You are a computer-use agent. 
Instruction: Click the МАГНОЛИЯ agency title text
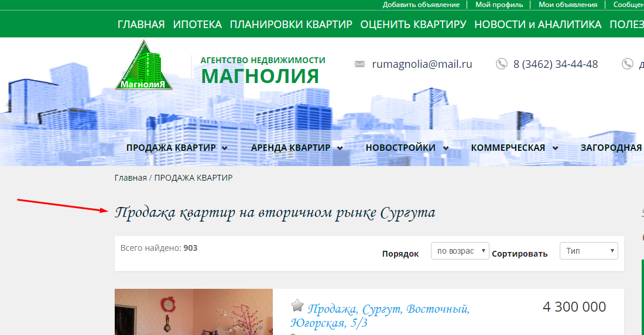point(260,76)
